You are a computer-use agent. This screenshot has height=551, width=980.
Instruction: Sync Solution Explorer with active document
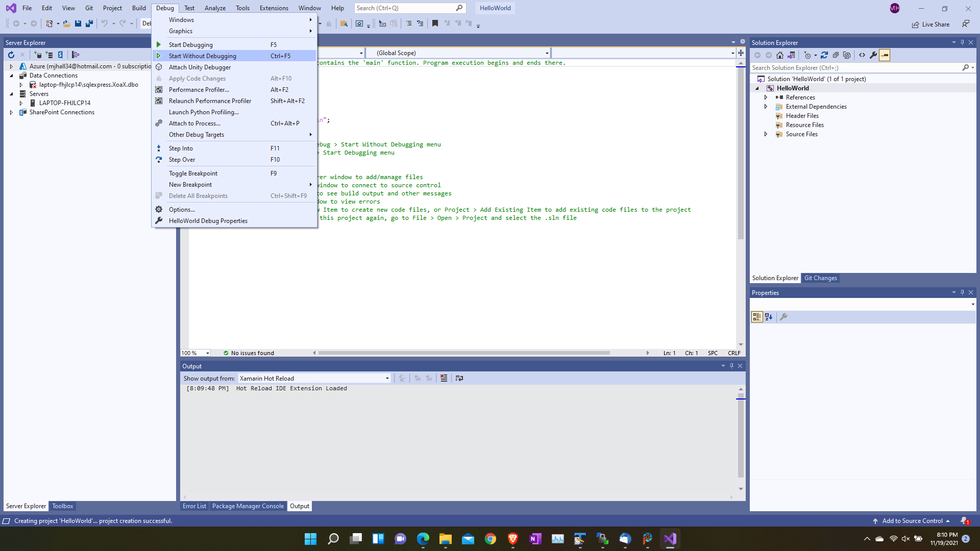tap(792, 55)
